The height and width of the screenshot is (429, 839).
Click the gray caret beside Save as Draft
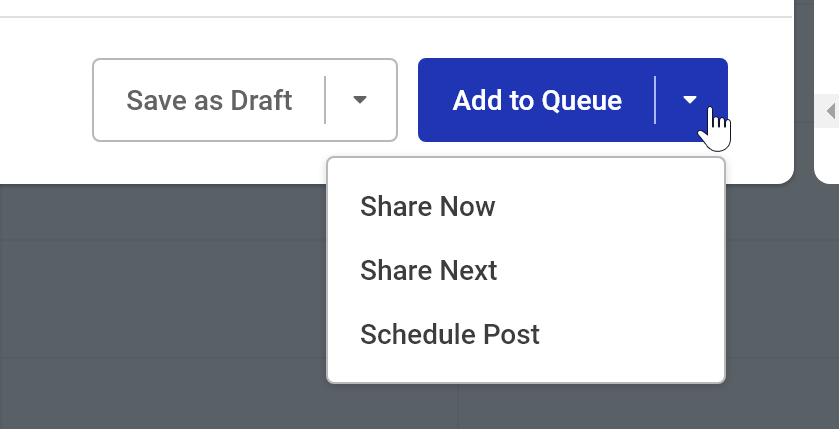[x=361, y=100]
